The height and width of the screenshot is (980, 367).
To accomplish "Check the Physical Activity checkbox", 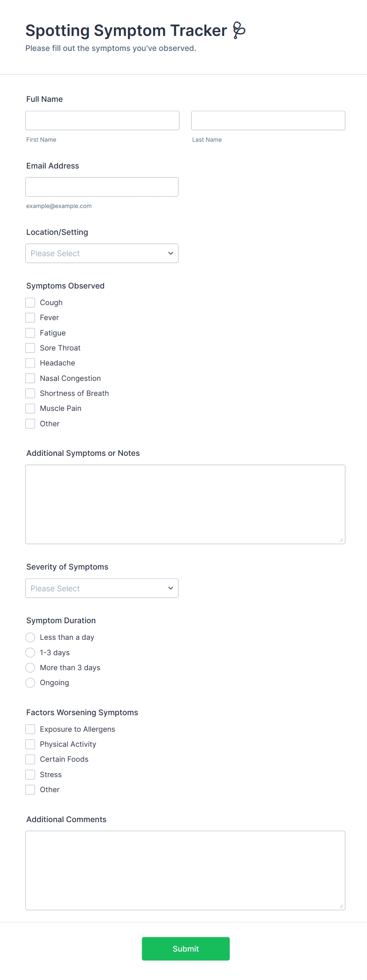I will pos(30,744).
